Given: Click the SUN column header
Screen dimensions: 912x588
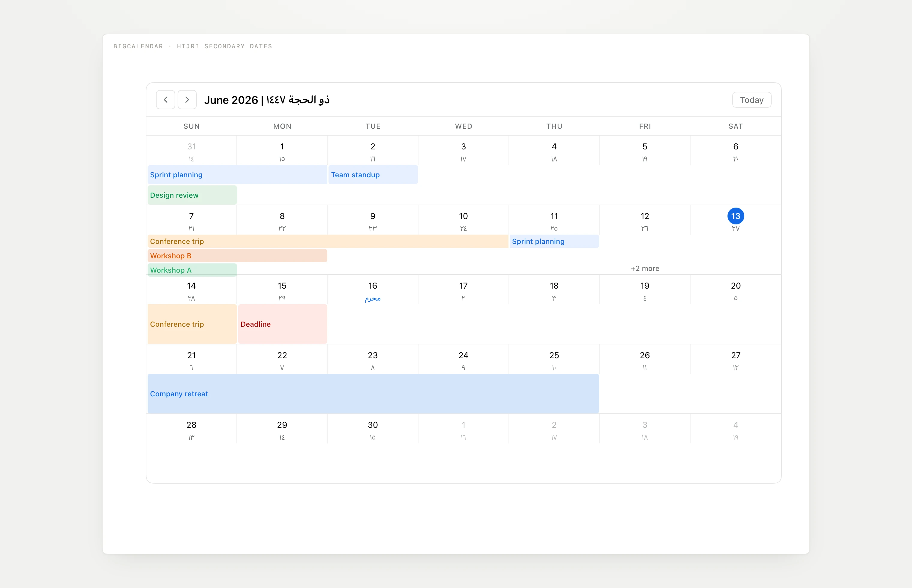Looking at the screenshot, I should tap(191, 126).
